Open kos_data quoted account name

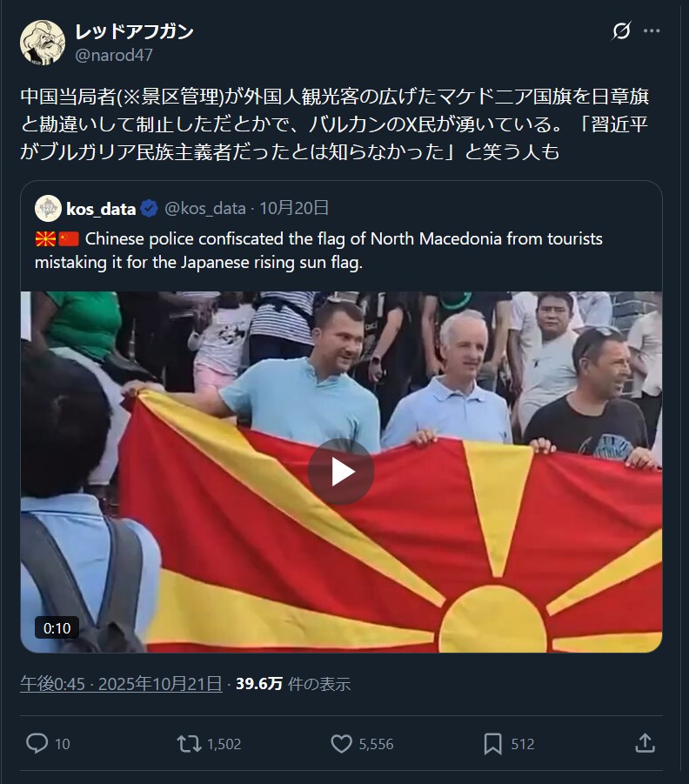click(101, 209)
